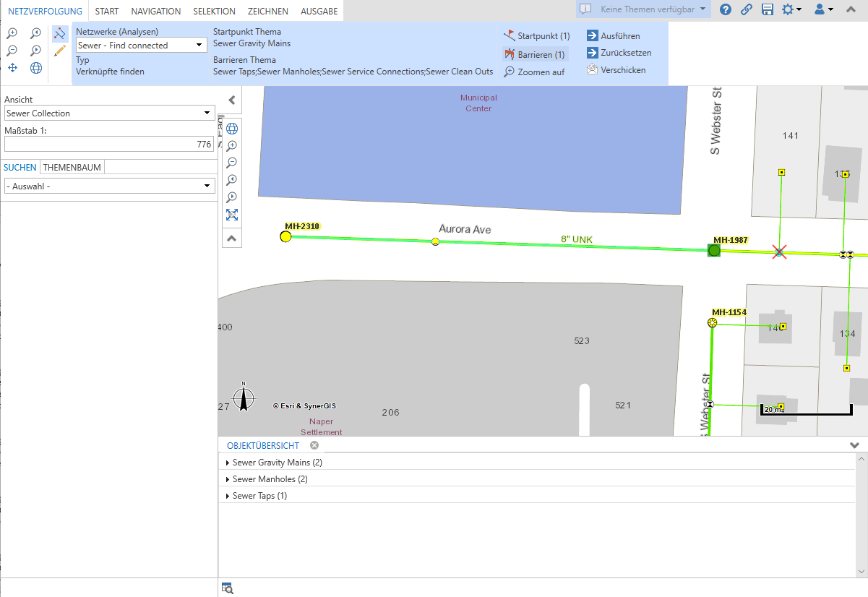
Task: Click the Maßstab scale input field
Action: point(109,145)
